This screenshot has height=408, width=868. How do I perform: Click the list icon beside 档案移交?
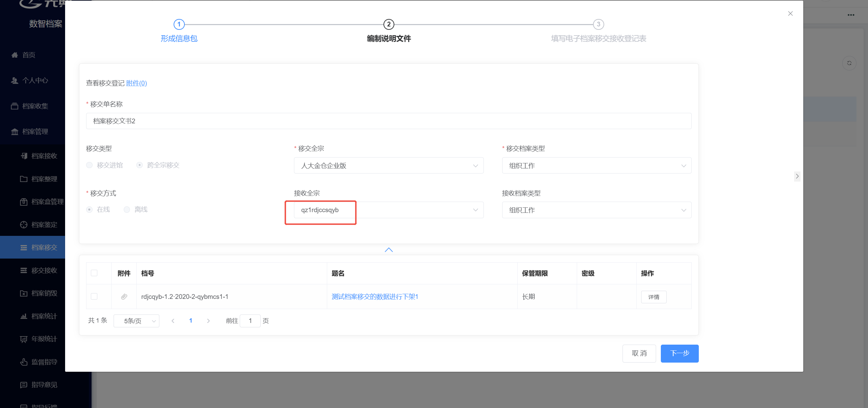point(24,248)
